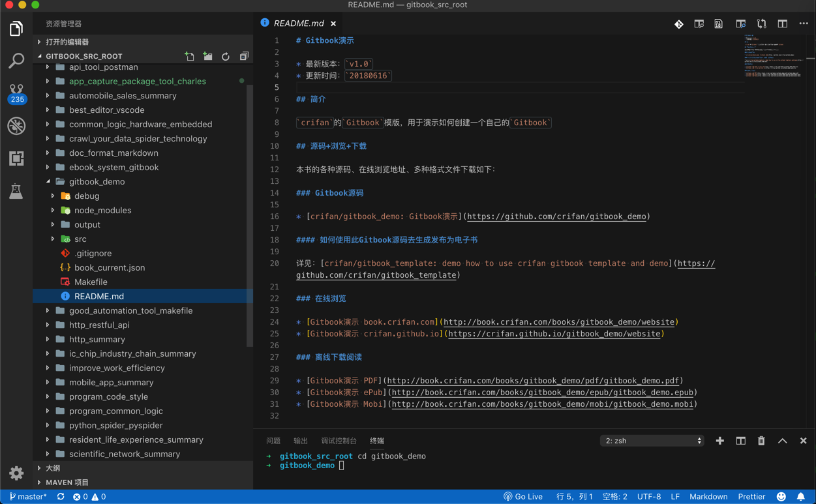Toggle Go Live server in status bar
This screenshot has height=504, width=816.
coord(523,497)
